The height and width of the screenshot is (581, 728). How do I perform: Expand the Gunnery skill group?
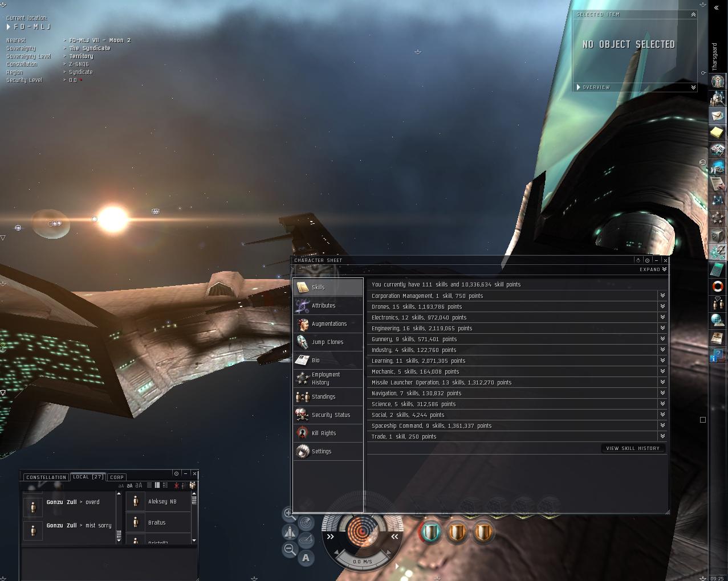point(662,339)
